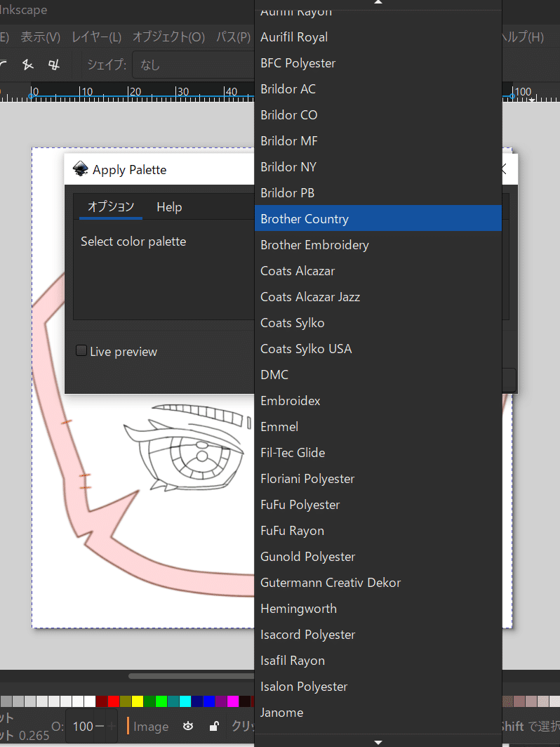This screenshot has height=747, width=560.
Task: Click the Inkscape logo in the Apply Palette dialog
Action: [81, 169]
